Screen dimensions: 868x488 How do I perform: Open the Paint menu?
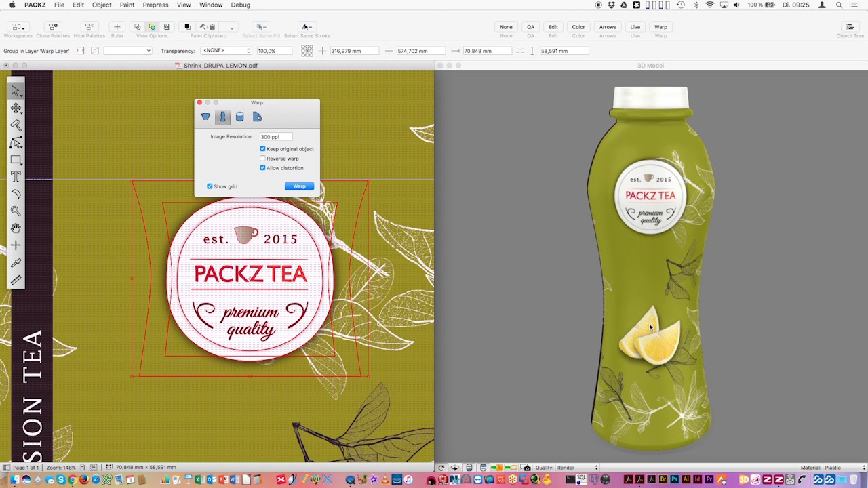point(127,5)
